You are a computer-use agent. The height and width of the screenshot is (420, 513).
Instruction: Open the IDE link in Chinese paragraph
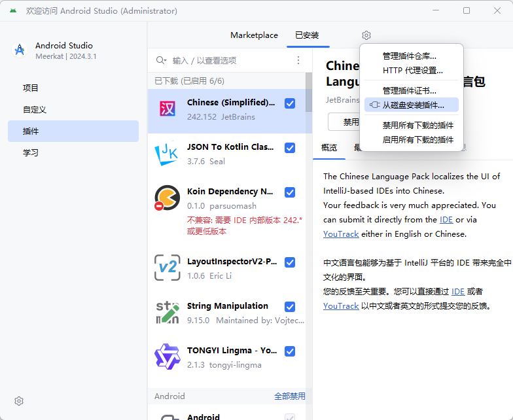458,292
